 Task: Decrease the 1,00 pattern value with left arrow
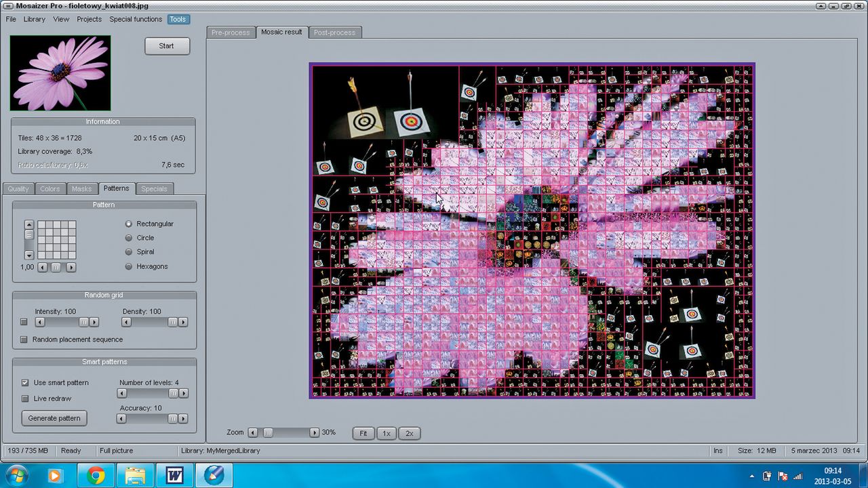coord(42,268)
